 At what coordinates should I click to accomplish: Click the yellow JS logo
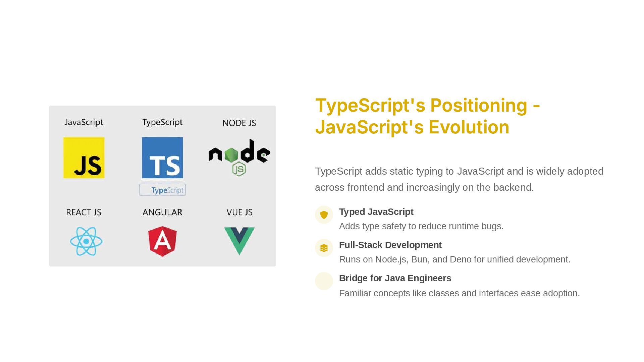click(84, 158)
